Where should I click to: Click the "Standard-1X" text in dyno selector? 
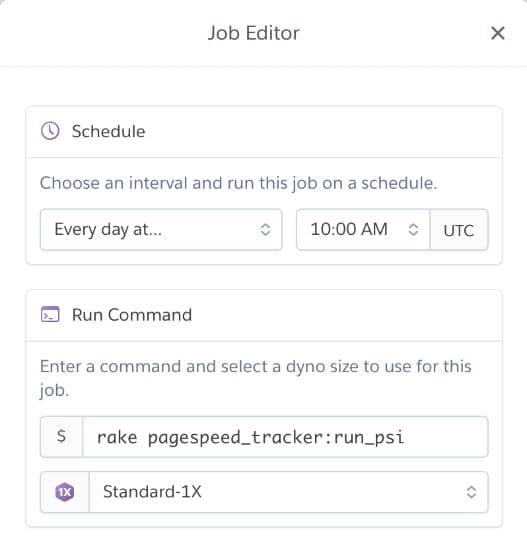(x=152, y=492)
